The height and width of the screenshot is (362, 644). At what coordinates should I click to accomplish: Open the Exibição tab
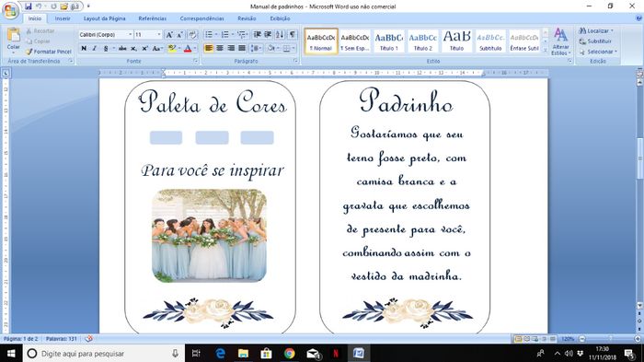pos(280,18)
